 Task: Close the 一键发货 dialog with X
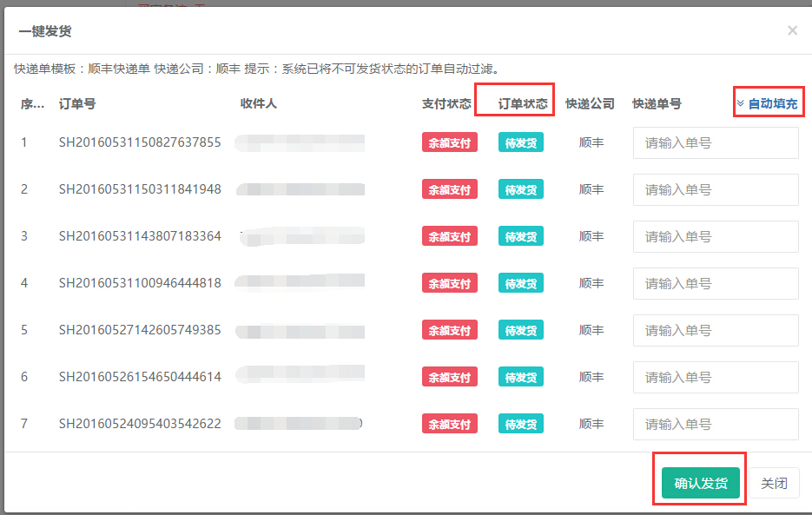coord(792,30)
